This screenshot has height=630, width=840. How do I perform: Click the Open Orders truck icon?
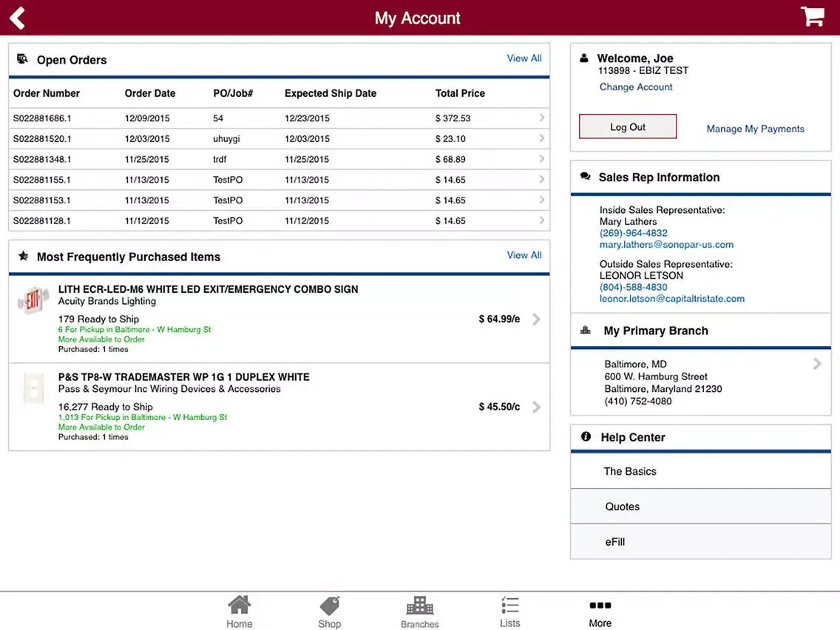[x=23, y=58]
